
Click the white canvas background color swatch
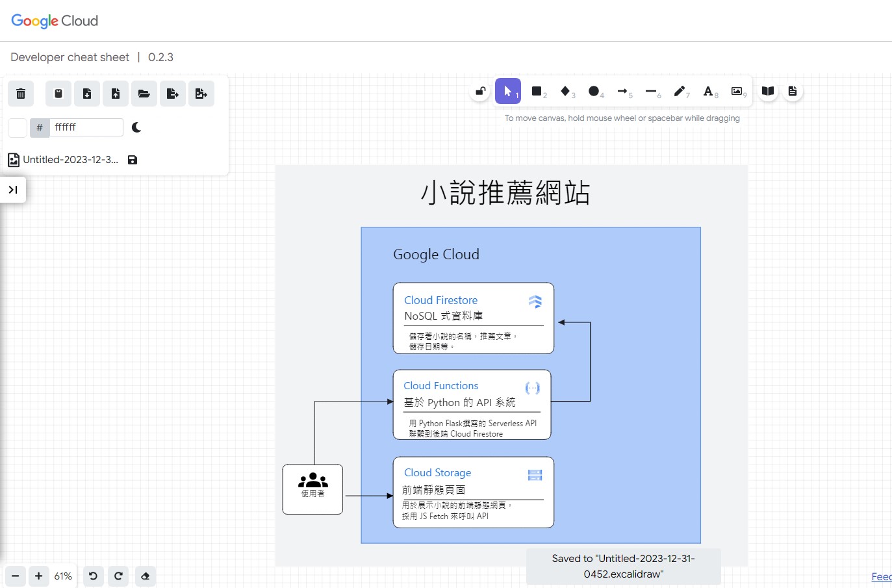pos(18,127)
